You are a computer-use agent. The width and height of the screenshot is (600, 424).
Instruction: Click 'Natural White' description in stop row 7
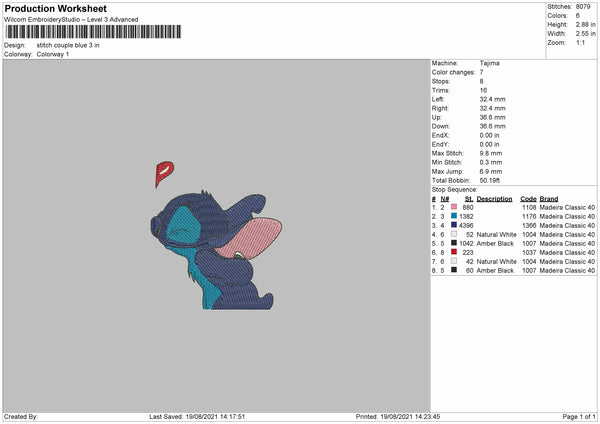point(497,261)
